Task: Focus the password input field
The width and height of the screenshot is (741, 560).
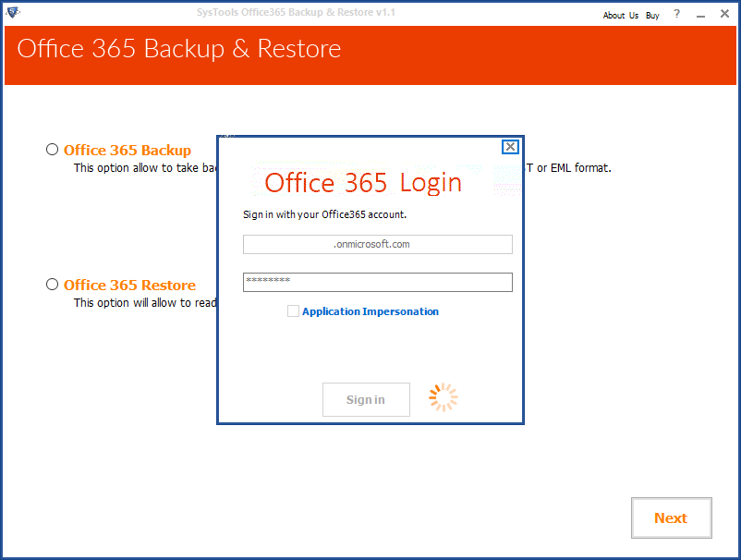Action: pos(378,282)
